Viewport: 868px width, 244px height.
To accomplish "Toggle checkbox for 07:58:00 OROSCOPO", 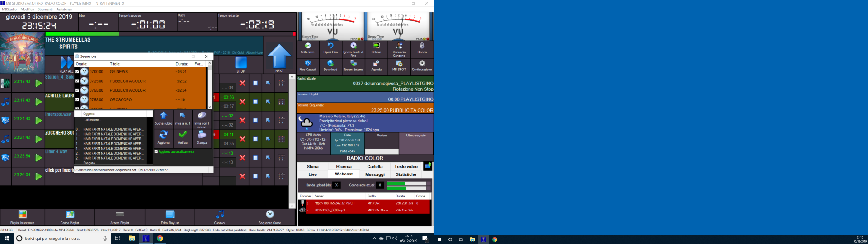I will click(77, 99).
